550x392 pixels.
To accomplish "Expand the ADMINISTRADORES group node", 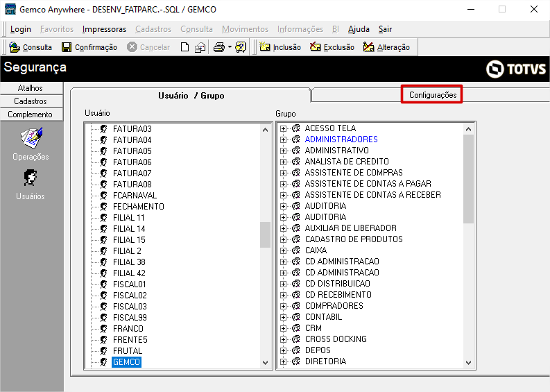I will pos(283,139).
